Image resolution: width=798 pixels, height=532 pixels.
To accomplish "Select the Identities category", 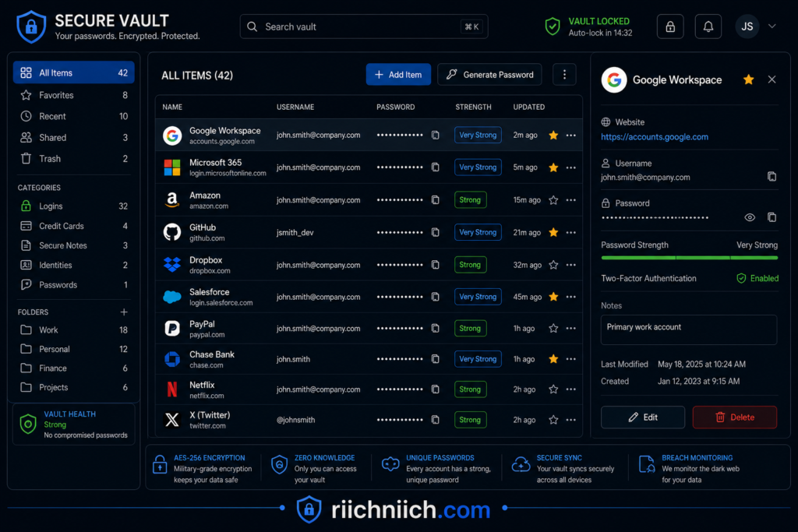I will point(74,266).
